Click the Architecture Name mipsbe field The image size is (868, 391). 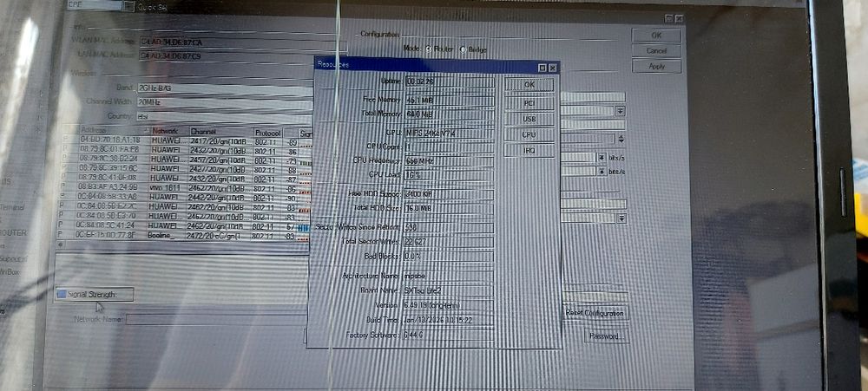coord(449,276)
